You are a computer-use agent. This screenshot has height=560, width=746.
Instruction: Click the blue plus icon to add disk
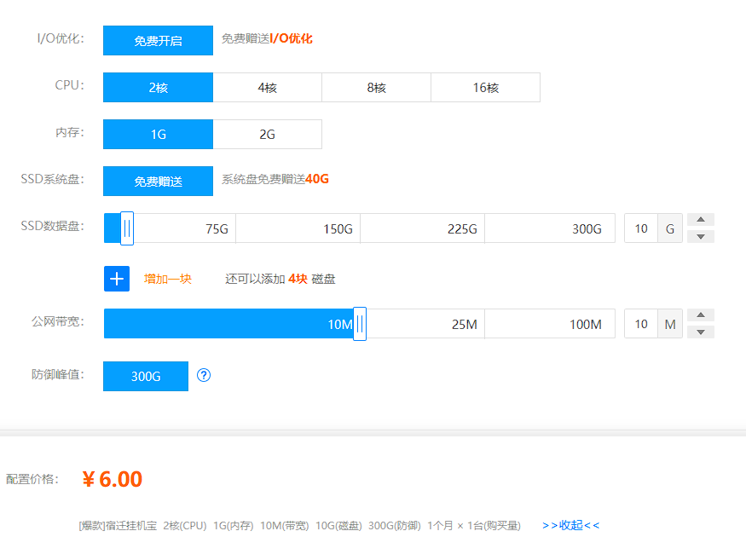coord(117,279)
